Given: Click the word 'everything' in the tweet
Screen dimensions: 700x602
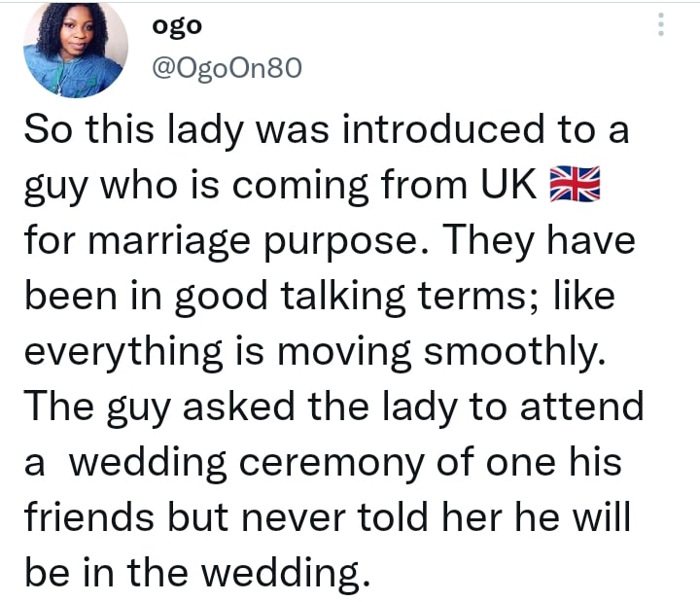Looking at the screenshot, I should click(x=123, y=352).
